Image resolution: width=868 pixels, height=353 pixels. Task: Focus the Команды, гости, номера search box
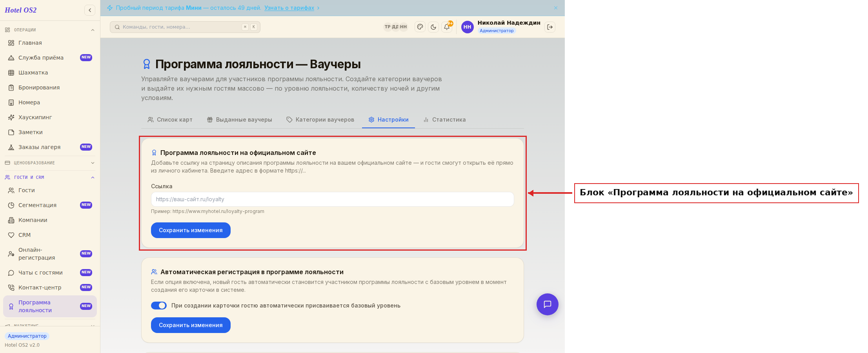[185, 27]
